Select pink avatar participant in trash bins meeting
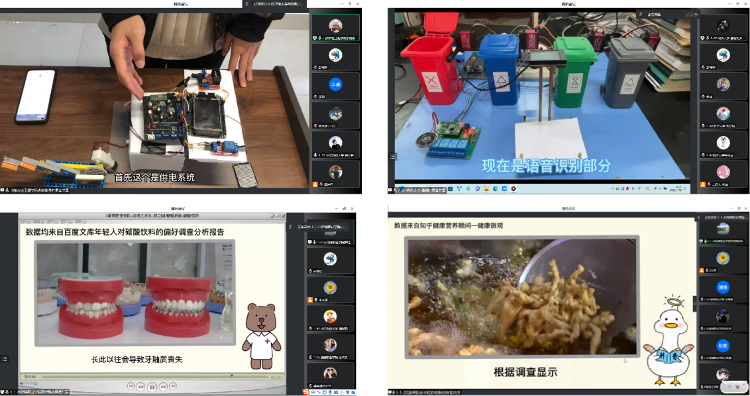The width and height of the screenshot is (750, 396). tap(723, 171)
